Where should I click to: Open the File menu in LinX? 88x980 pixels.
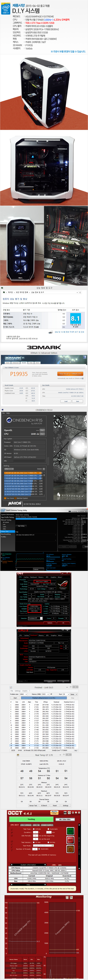click(x=12, y=691)
